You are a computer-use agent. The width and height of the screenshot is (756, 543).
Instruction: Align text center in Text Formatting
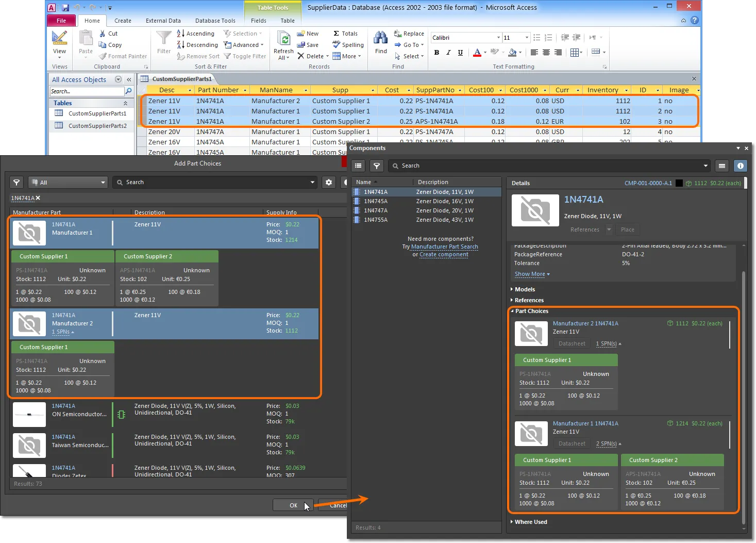tap(546, 53)
